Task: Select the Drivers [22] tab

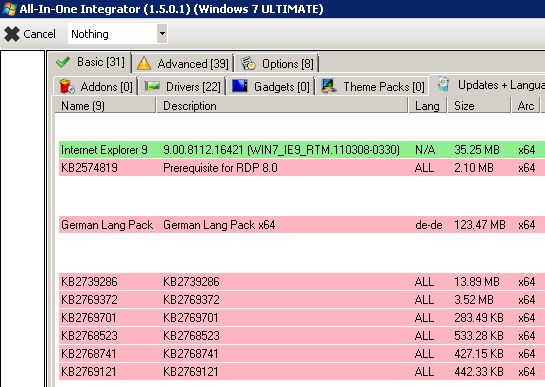Action: (182, 87)
